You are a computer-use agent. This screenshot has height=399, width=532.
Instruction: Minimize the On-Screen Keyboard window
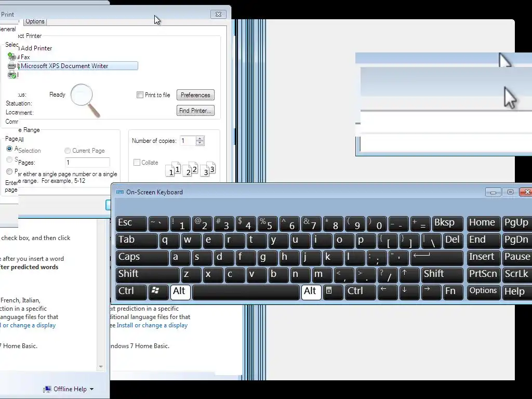tap(494, 192)
